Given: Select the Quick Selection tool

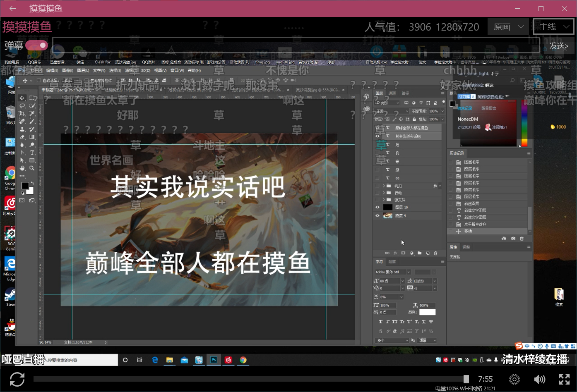Looking at the screenshot, I should 32,106.
